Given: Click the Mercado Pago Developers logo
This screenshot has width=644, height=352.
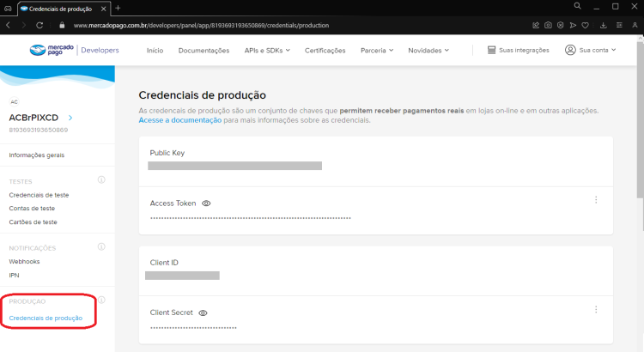Looking at the screenshot, I should (x=75, y=50).
